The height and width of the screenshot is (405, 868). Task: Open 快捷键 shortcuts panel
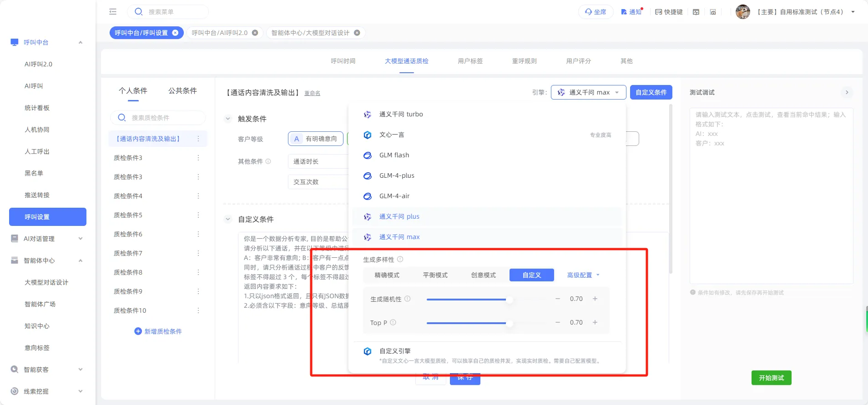point(669,12)
